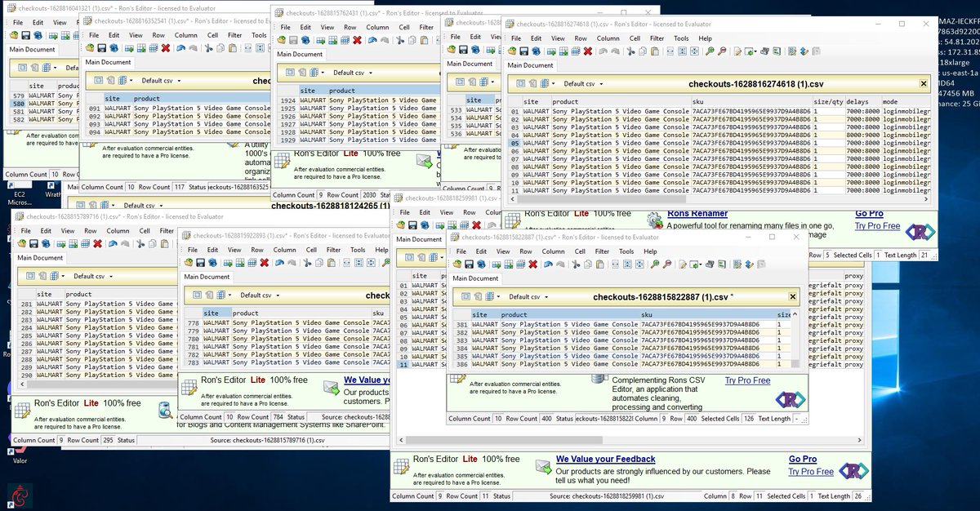The height and width of the screenshot is (511, 980).
Task: Click Cut scissors icon in checkouts-1628816274618 toolbar
Action: pos(630,51)
